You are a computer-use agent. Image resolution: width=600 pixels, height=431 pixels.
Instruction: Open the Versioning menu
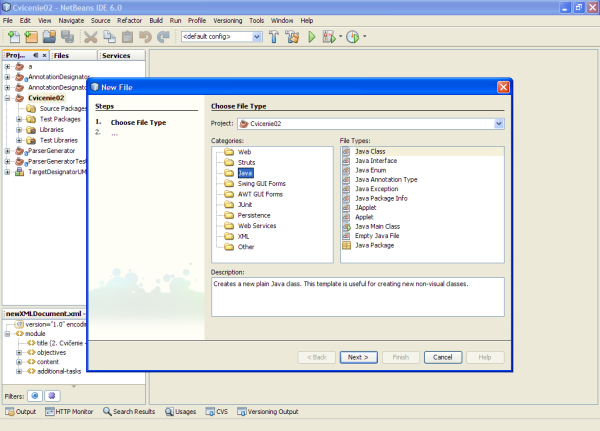(x=228, y=21)
